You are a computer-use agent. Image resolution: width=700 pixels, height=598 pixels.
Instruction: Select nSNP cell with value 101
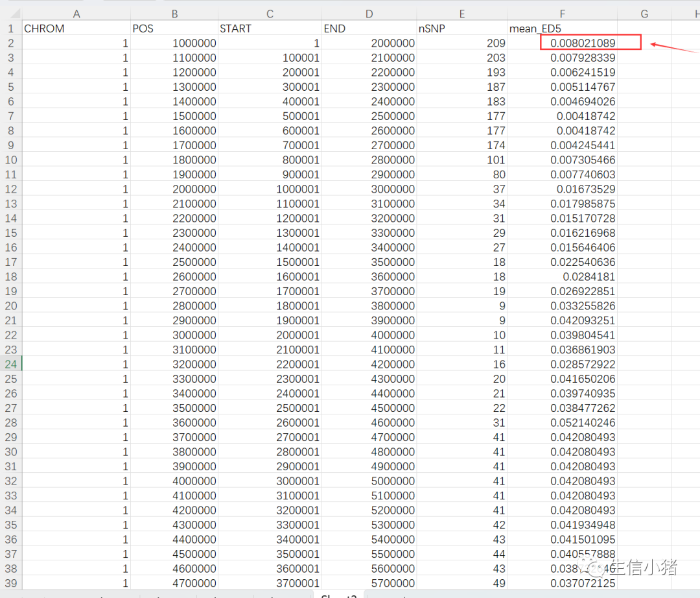(x=462, y=160)
